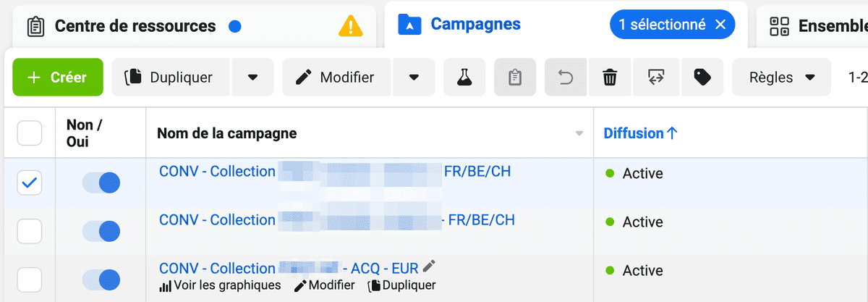Expand the Dupliquer dropdown arrow
The width and height of the screenshot is (868, 302).
tap(252, 77)
